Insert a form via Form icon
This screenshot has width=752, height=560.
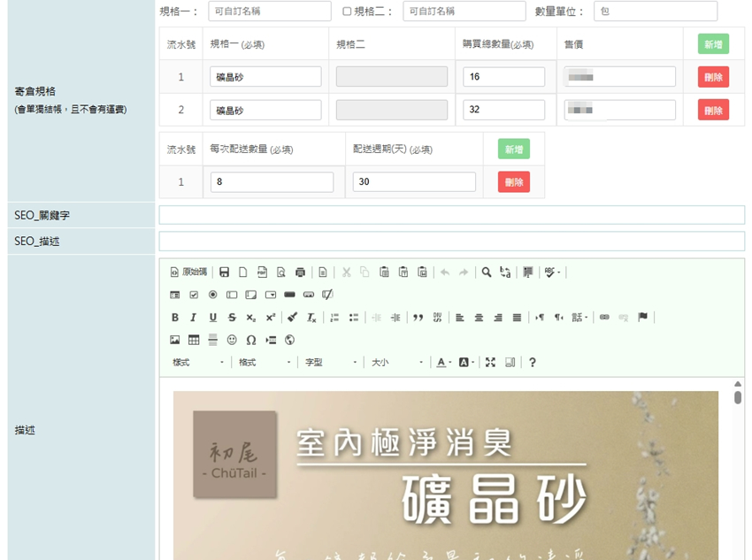[175, 295]
